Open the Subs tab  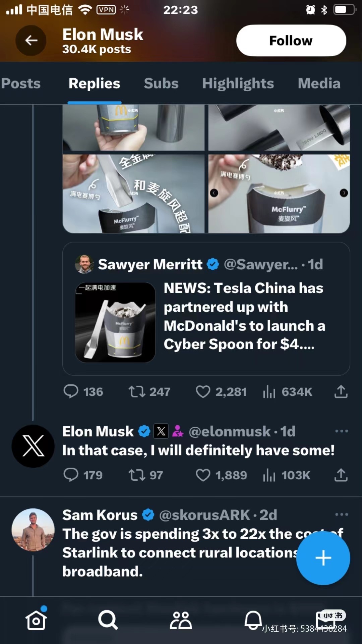click(x=161, y=84)
